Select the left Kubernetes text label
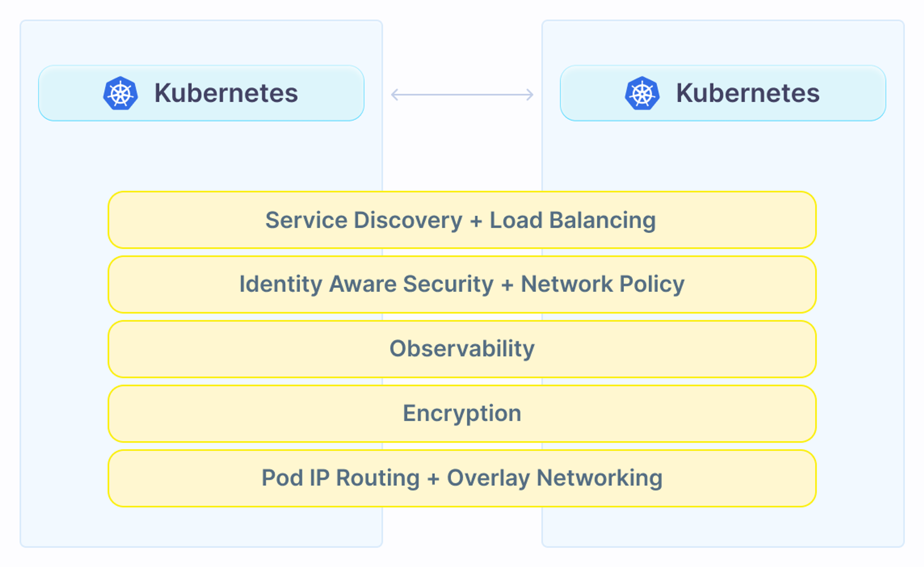The image size is (924, 567). coord(226,93)
